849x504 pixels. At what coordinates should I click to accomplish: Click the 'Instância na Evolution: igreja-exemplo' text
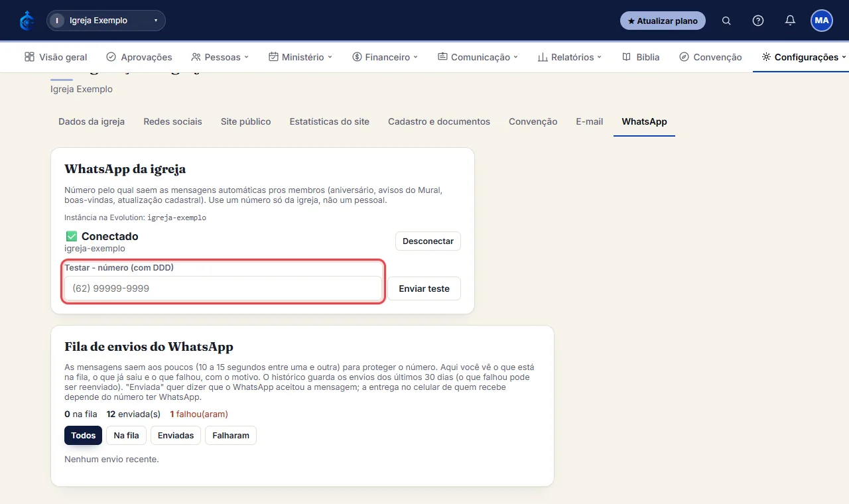[x=135, y=218]
